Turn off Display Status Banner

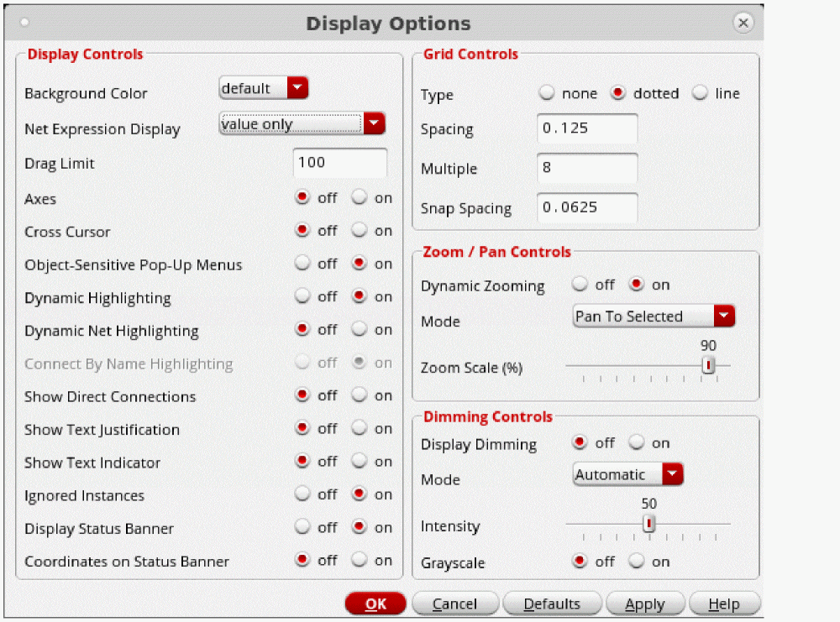tap(302, 527)
